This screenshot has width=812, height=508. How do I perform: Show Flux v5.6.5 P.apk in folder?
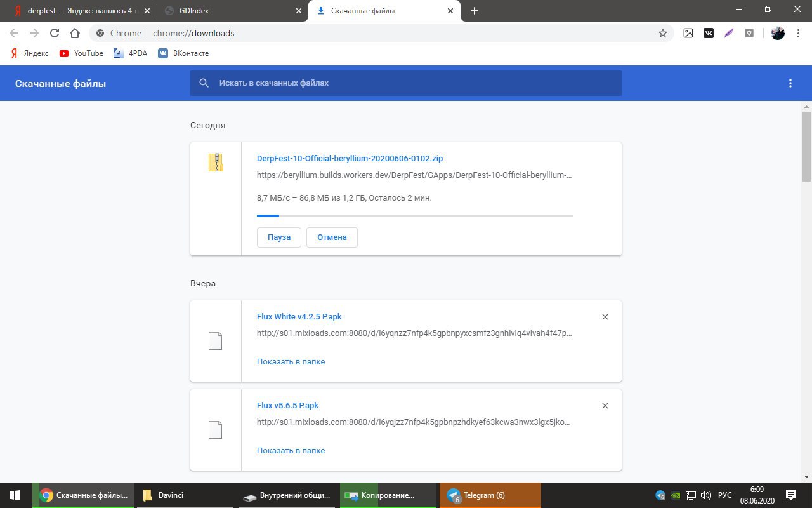(291, 451)
